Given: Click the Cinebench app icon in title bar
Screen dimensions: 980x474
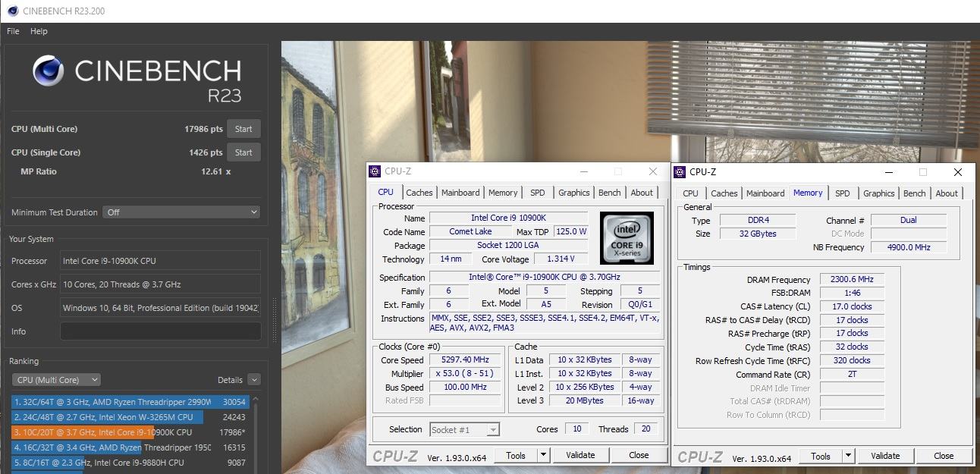Looking at the screenshot, I should tap(12, 11).
